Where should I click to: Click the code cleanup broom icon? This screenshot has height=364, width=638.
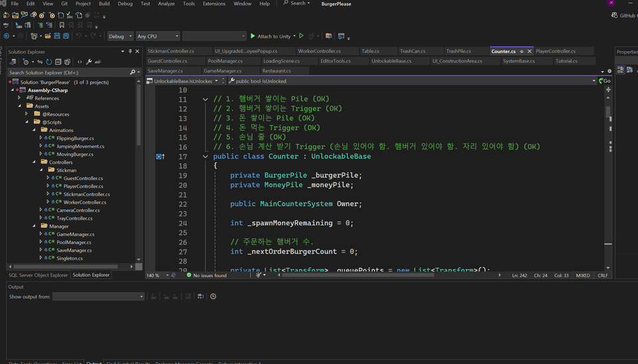259,276
